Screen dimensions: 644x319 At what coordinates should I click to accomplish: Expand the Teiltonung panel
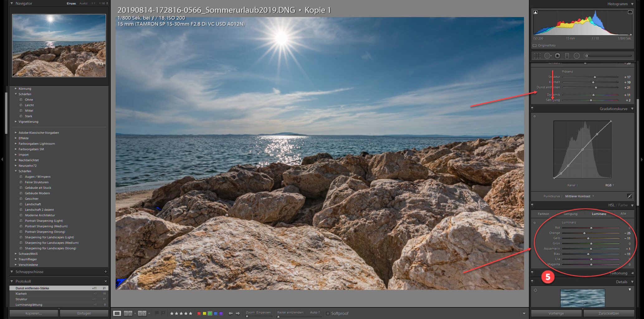(x=632, y=273)
